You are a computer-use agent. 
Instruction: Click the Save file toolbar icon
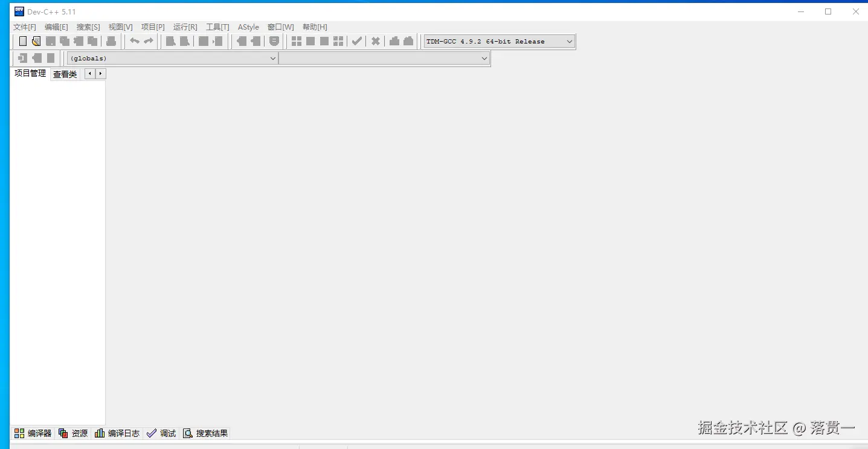pyautogui.click(x=51, y=41)
